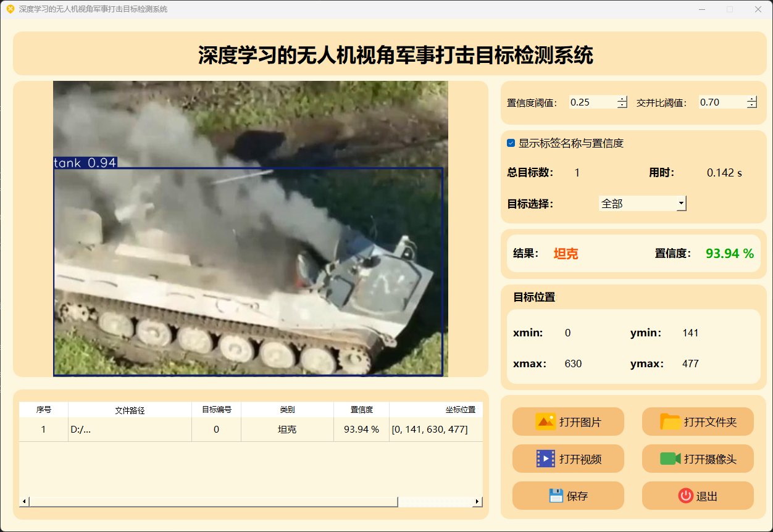Screen dimensions: 773x532
Task: Click the xmax value 630
Action: (x=573, y=364)
